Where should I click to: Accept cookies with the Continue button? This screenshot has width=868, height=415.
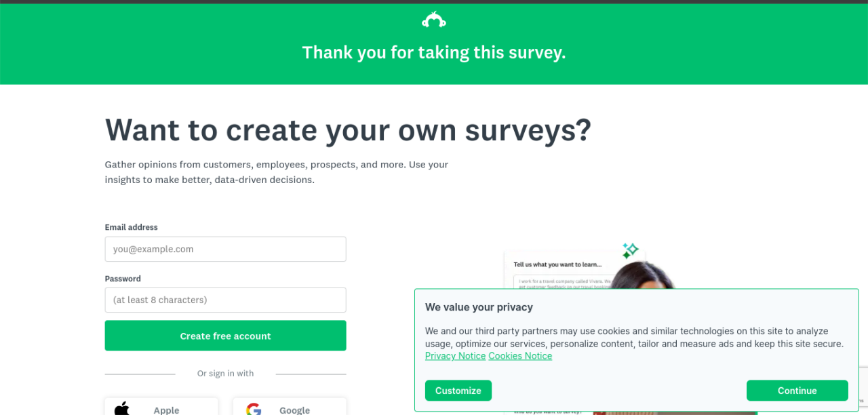tap(797, 391)
